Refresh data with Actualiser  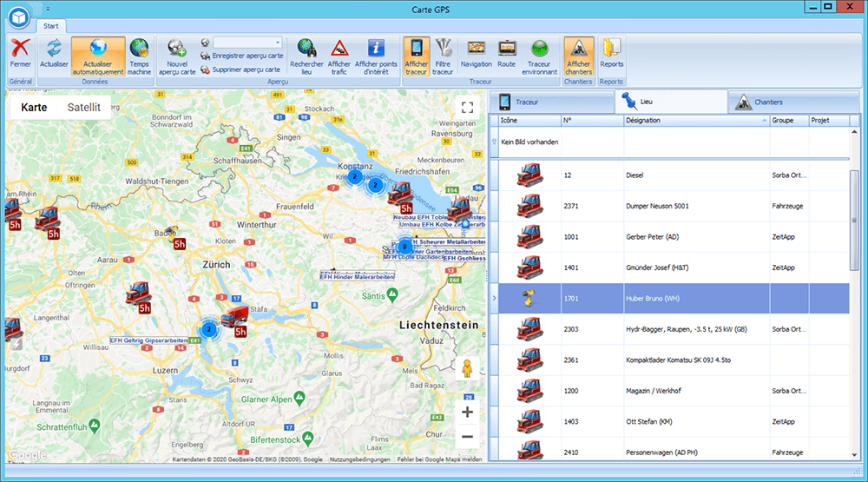[54, 56]
